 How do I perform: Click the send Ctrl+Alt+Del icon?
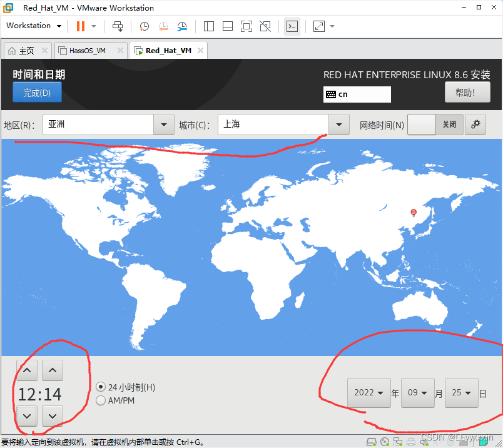[118, 26]
